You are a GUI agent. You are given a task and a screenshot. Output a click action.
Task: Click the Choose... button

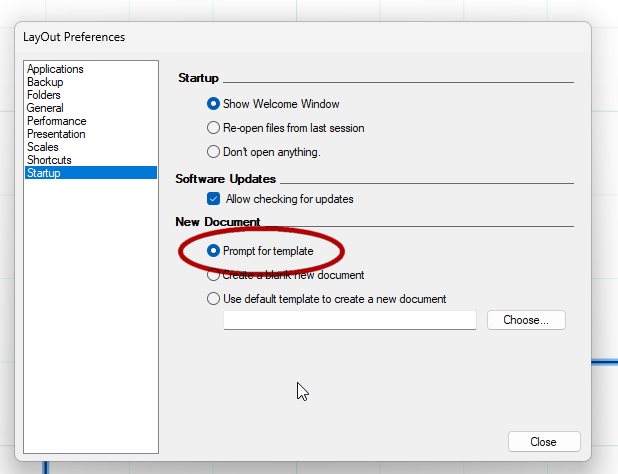point(526,320)
